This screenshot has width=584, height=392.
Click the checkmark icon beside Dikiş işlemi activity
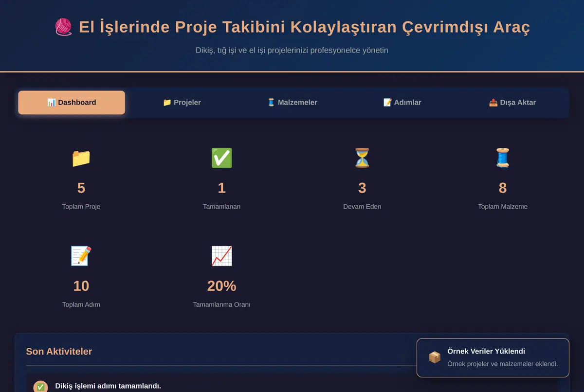point(40,387)
